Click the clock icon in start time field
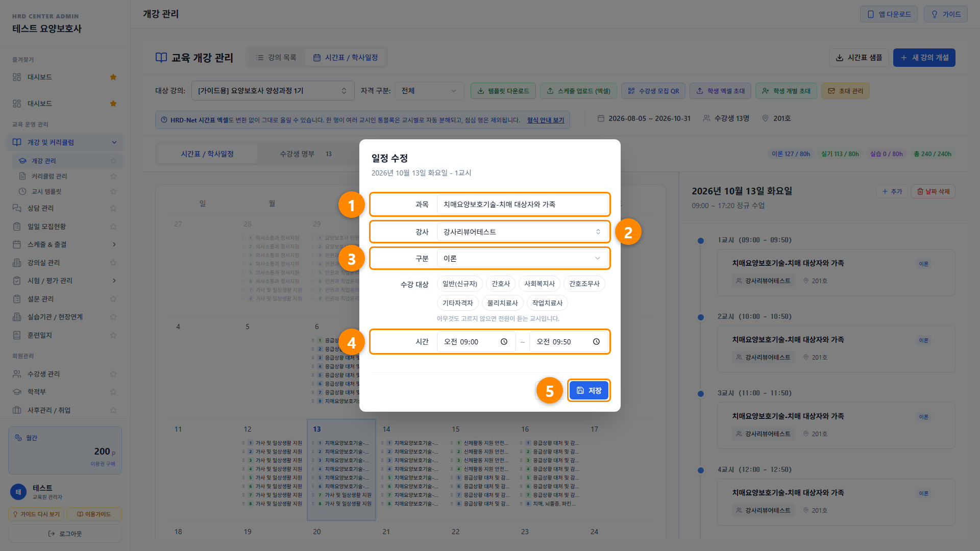Viewport: 980px width, 551px height. tap(504, 342)
